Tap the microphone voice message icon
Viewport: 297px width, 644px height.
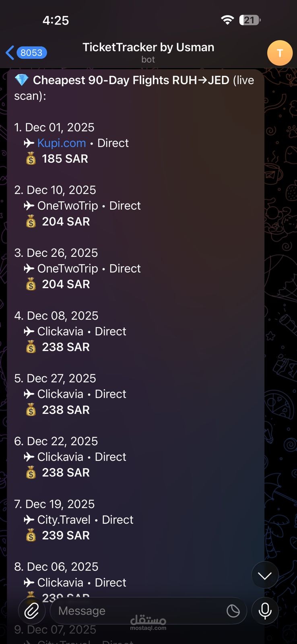265,611
